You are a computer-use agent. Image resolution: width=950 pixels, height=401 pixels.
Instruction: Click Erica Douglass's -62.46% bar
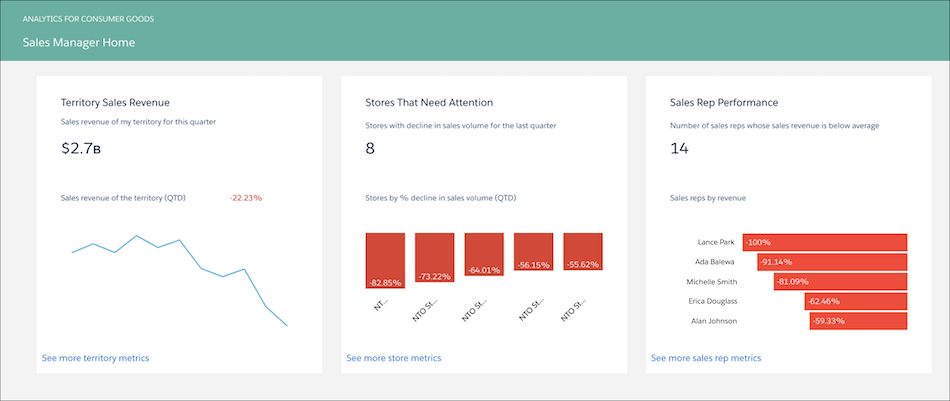[x=855, y=301]
